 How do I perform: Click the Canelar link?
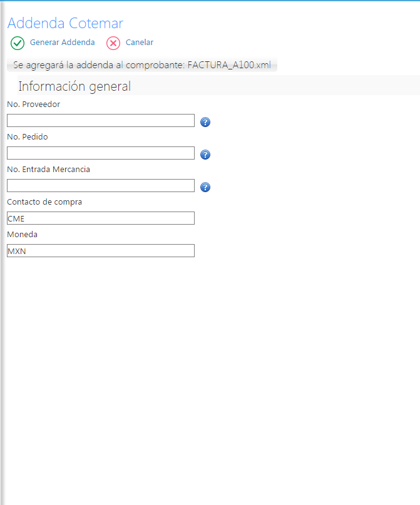140,43
